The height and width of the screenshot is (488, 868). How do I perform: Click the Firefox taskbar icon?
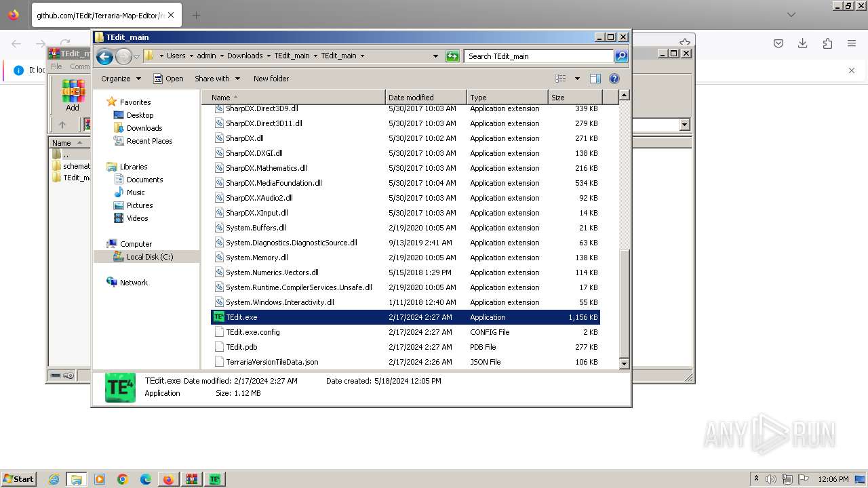click(x=168, y=479)
